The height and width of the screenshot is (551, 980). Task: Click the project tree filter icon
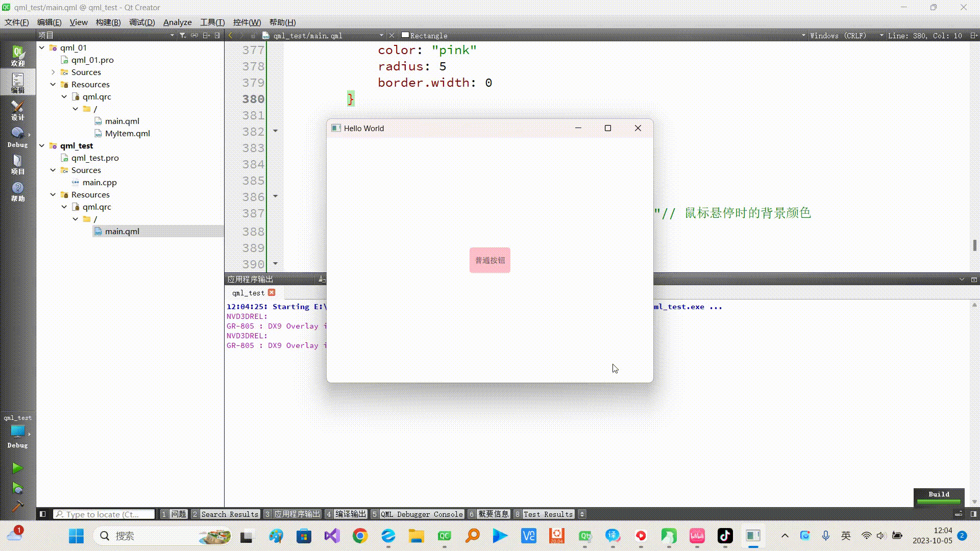pyautogui.click(x=182, y=35)
